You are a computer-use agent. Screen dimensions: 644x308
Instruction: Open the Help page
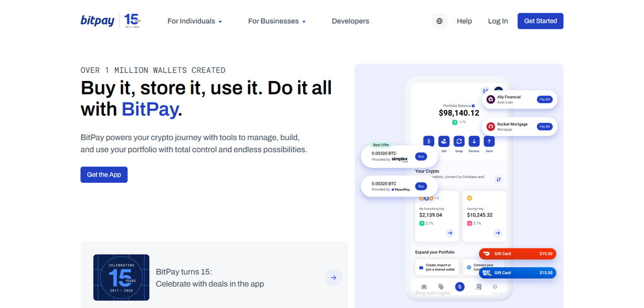[464, 21]
